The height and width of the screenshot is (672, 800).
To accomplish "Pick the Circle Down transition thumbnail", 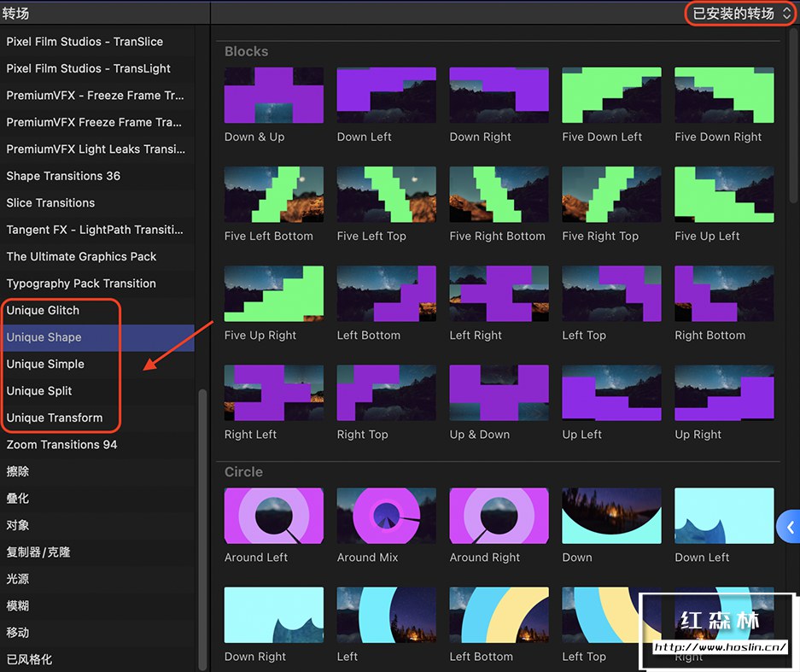I will click(611, 516).
